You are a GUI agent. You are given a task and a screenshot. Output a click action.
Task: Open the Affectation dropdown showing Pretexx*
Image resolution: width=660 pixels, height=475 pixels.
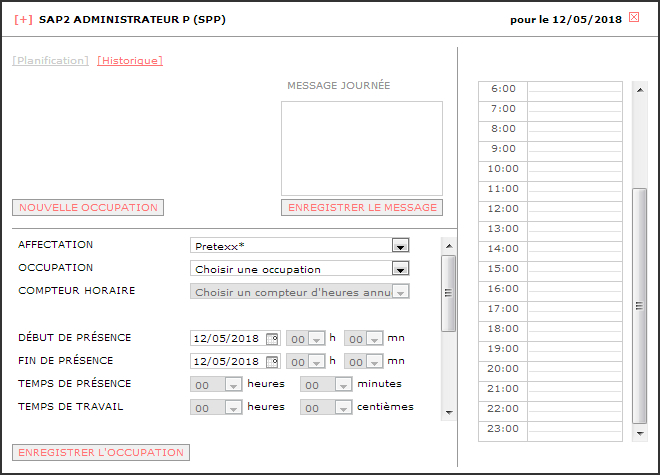(x=300, y=246)
